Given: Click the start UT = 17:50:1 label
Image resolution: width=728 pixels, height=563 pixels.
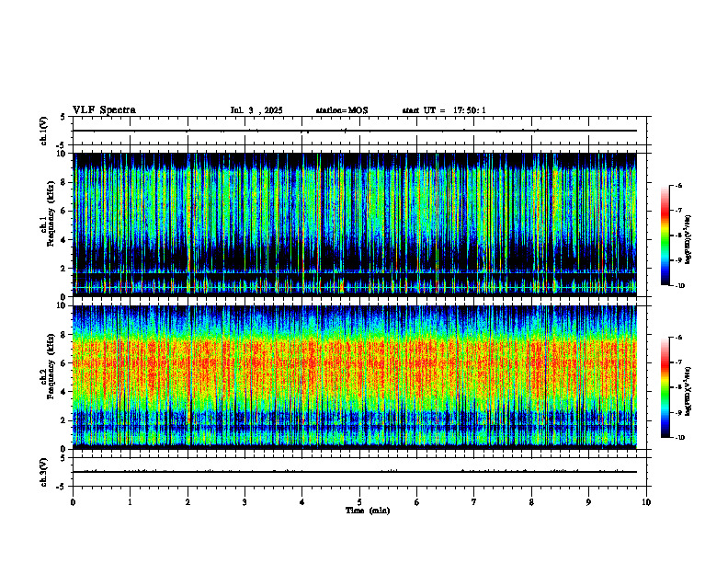Looking at the screenshot, I should coord(444,110).
